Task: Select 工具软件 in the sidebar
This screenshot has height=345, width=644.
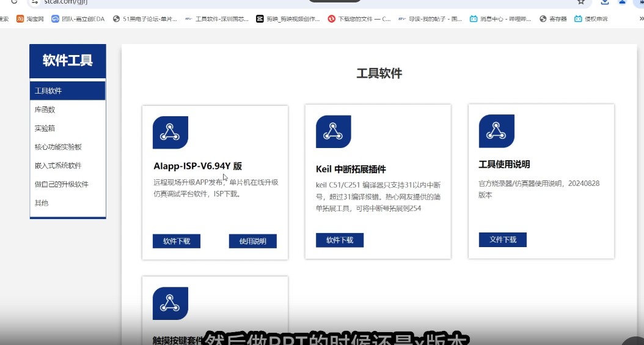Action: (x=68, y=91)
